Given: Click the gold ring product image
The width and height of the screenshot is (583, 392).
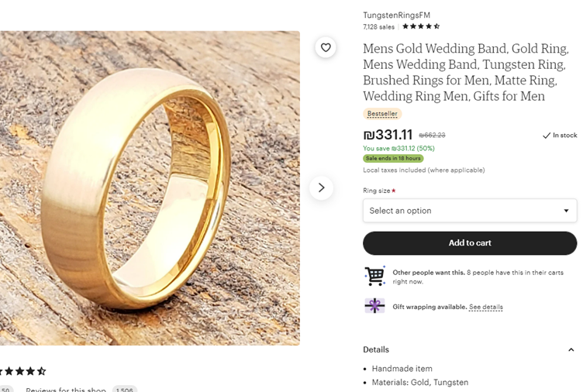Looking at the screenshot, I should click(x=147, y=188).
